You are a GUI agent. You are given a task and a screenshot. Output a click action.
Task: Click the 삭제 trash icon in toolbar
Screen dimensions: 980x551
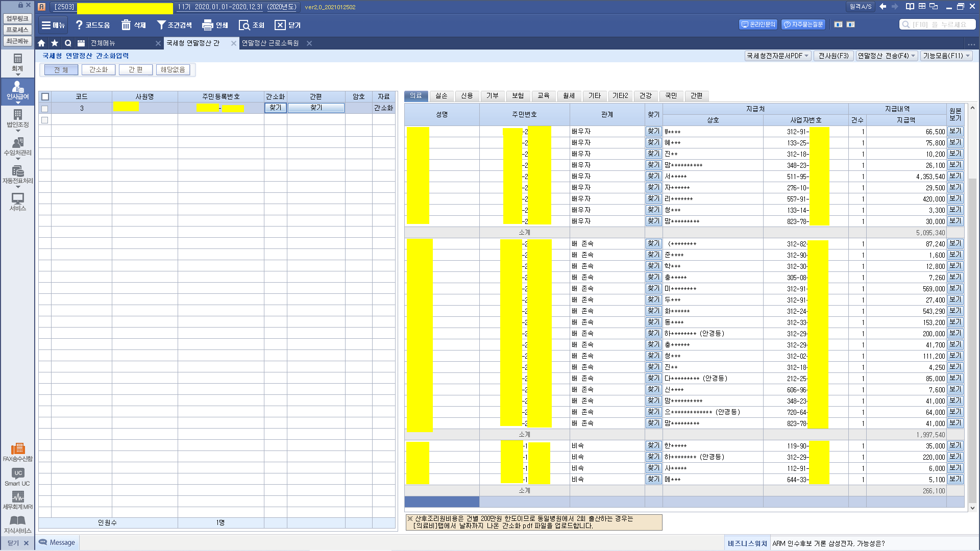(x=126, y=25)
